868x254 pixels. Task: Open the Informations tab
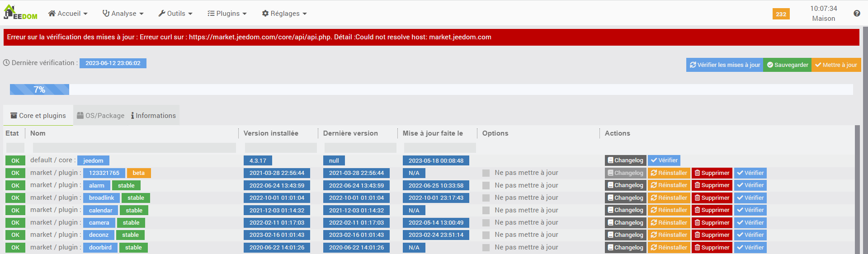(153, 116)
